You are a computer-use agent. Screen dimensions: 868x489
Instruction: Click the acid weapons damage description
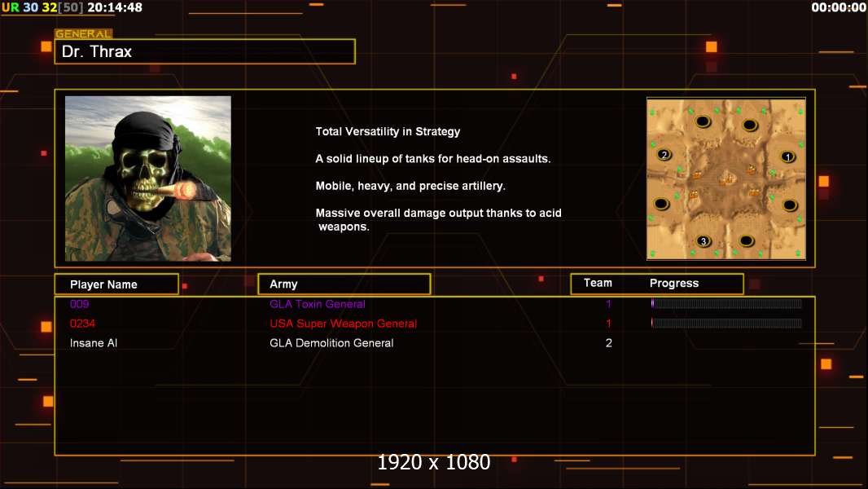point(438,220)
